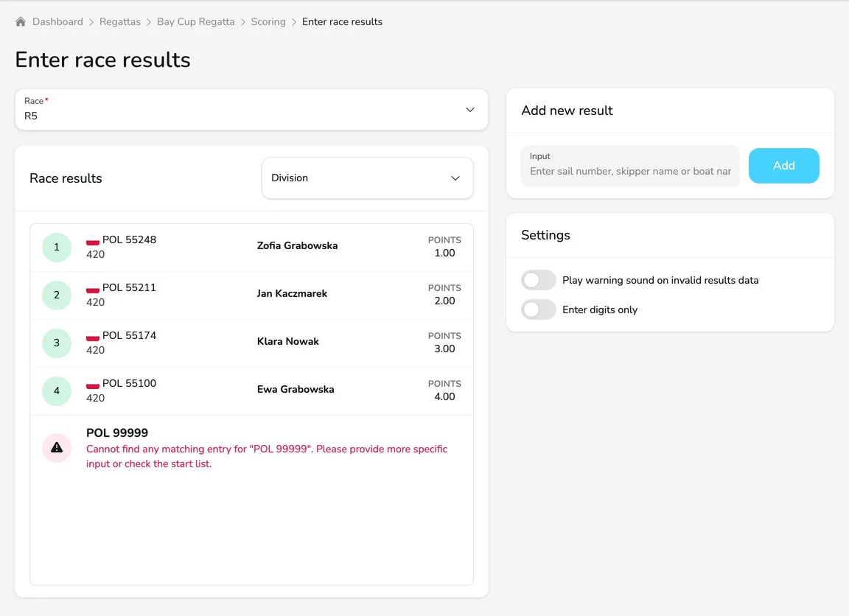Screen dimensions: 849x616
Task: Click skipper name Ewa Grabowska
Action: [x=296, y=389]
